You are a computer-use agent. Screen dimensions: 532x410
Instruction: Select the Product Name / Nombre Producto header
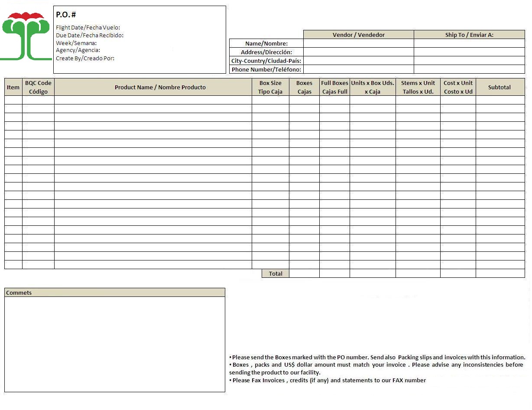tap(153, 87)
